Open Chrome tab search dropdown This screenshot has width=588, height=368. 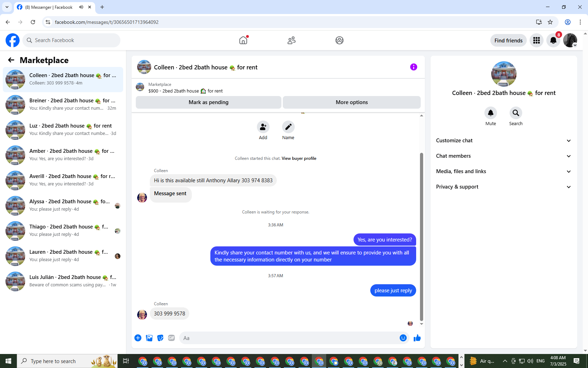(x=7, y=7)
